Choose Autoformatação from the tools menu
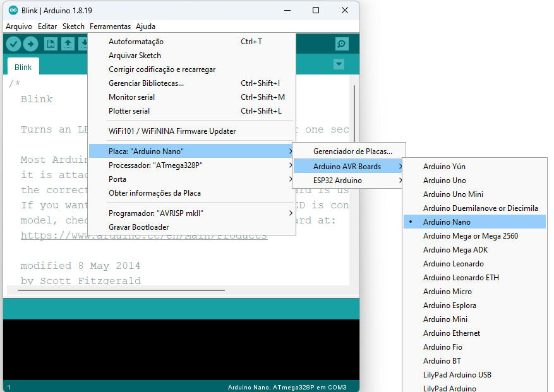Image resolution: width=554 pixels, height=392 pixels. click(x=192, y=42)
